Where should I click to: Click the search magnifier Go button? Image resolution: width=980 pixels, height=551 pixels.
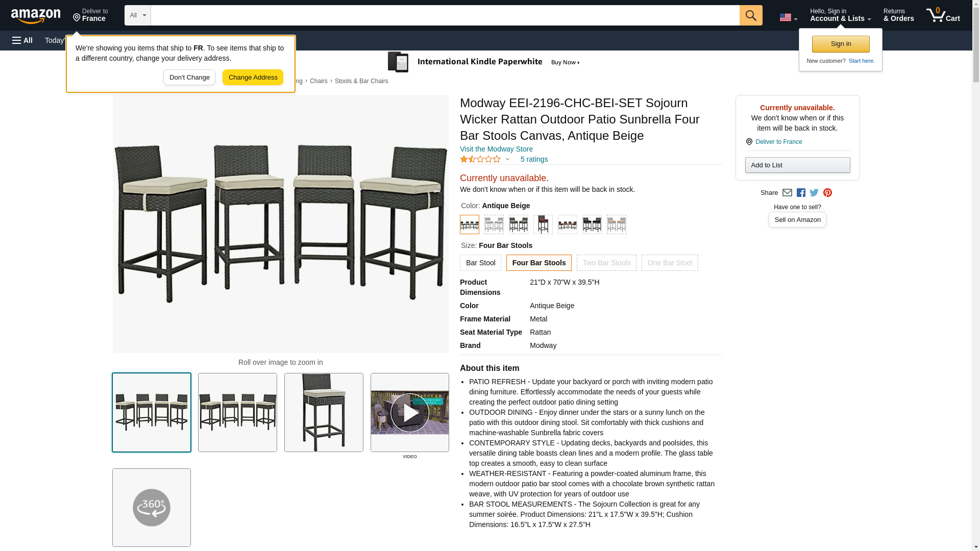750,15
